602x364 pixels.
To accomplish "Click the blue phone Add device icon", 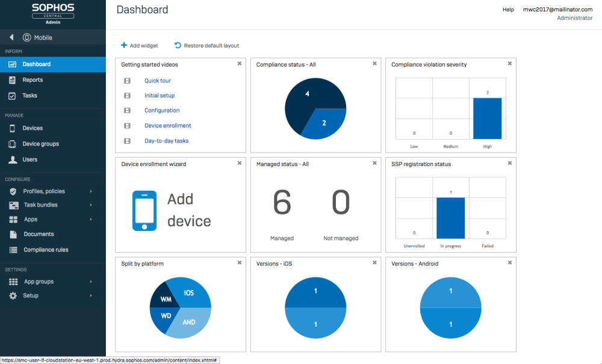I will [x=144, y=211].
